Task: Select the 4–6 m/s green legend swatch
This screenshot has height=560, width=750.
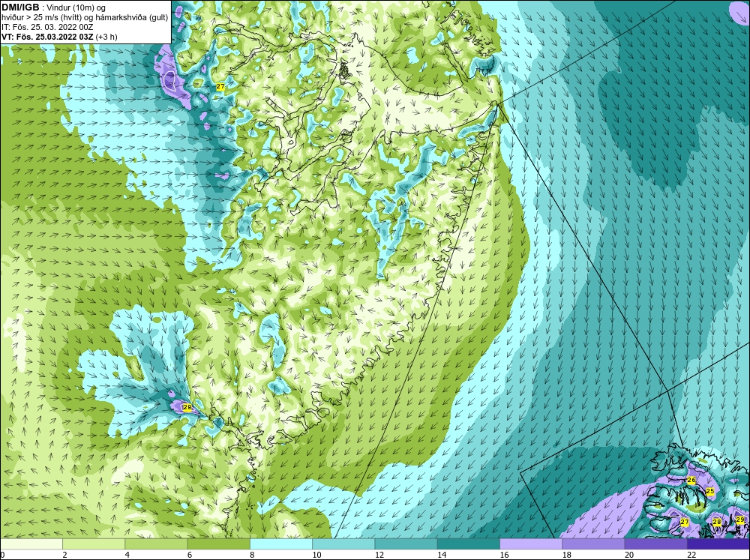Action: pos(156,544)
